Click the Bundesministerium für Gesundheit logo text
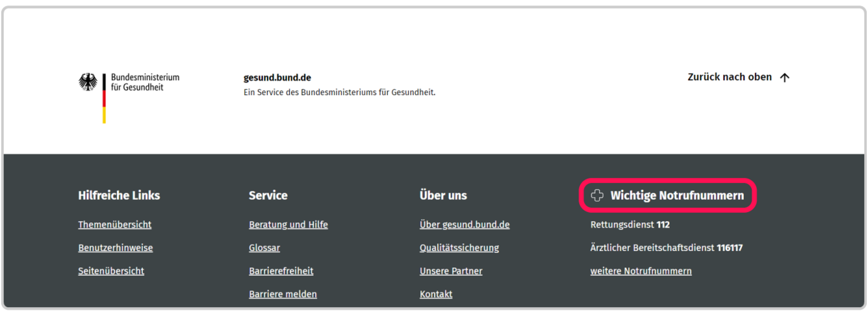The width and height of the screenshot is (868, 327). point(145,83)
